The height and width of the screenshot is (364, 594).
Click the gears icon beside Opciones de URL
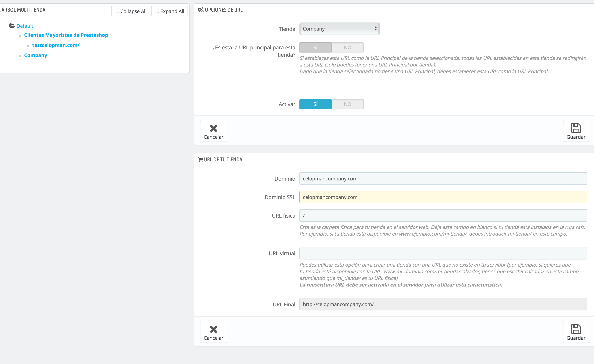click(x=201, y=10)
